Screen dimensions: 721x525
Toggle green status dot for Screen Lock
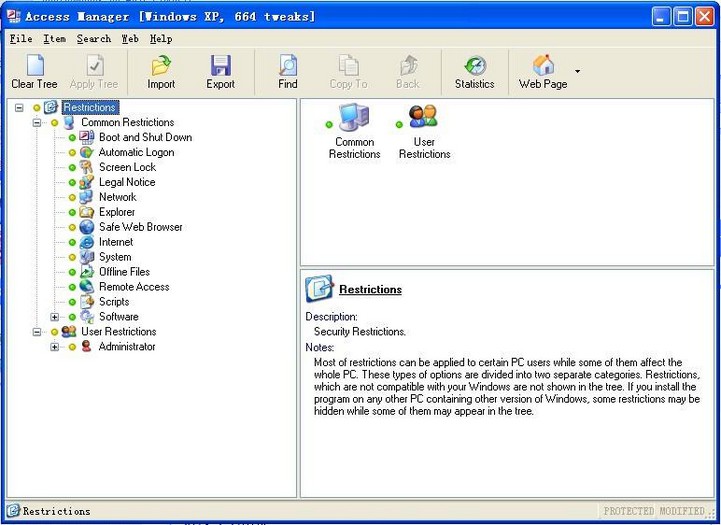pyautogui.click(x=72, y=168)
